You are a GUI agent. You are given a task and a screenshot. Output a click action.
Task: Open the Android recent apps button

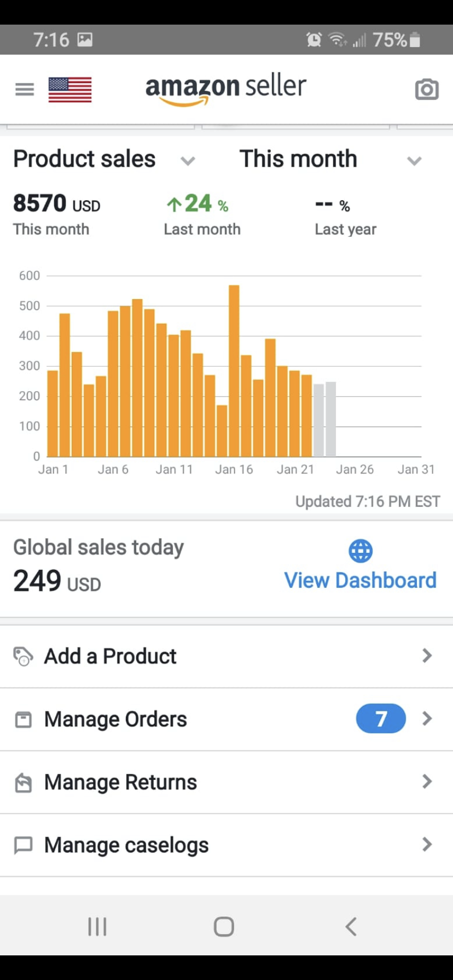point(97,926)
